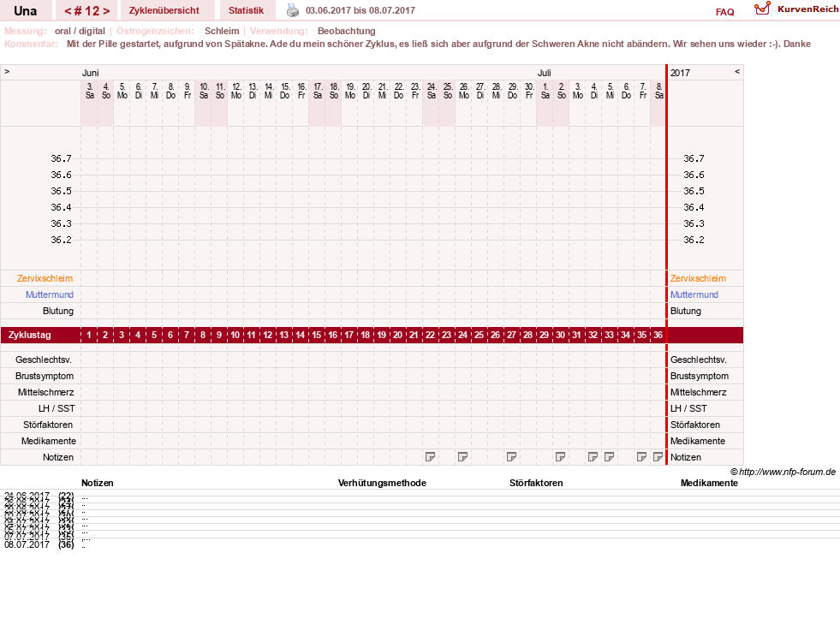Click the left Zervixschleim row label
The image size is (840, 636).
tap(45, 278)
